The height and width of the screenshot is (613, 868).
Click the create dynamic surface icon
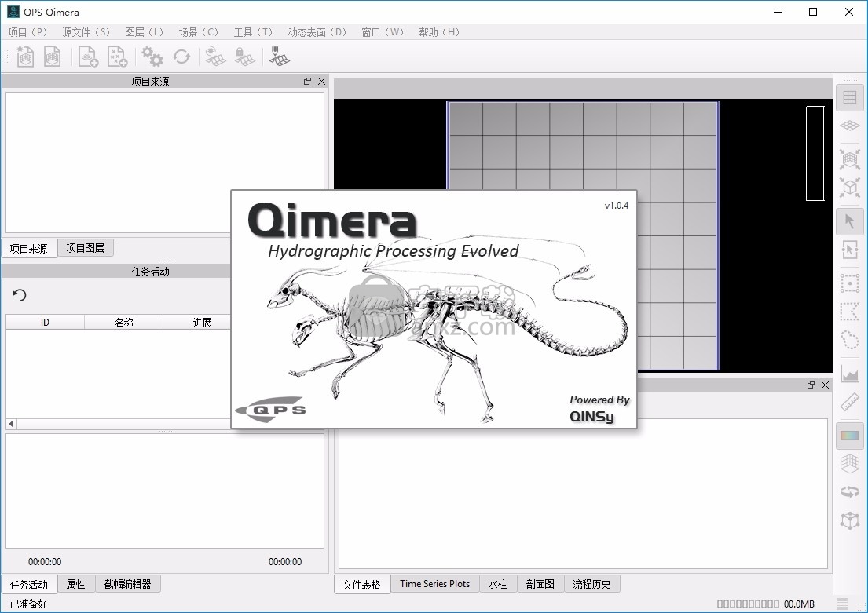pos(280,57)
